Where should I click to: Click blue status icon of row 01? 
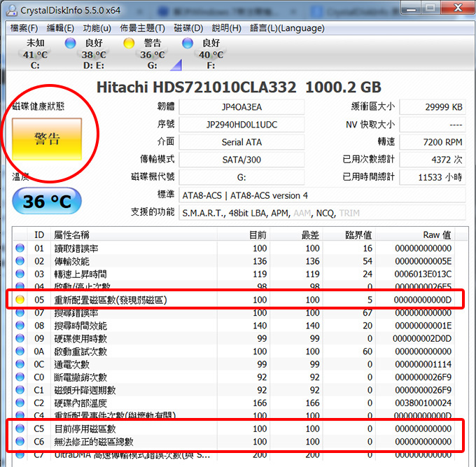20,248
